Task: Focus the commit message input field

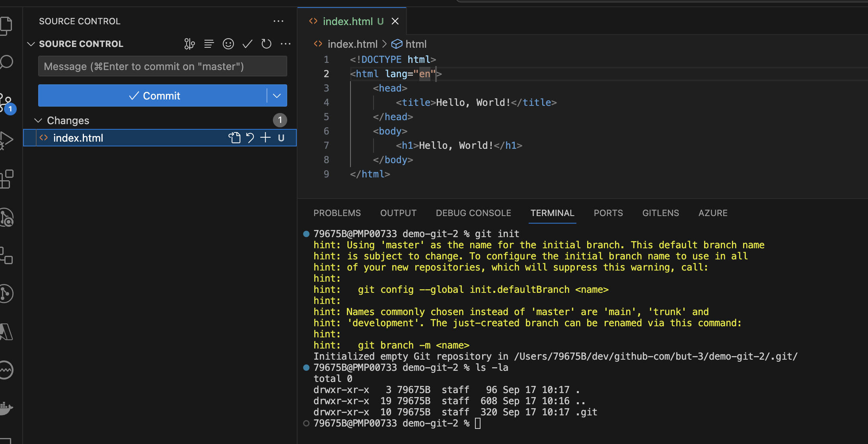Action: (162, 66)
